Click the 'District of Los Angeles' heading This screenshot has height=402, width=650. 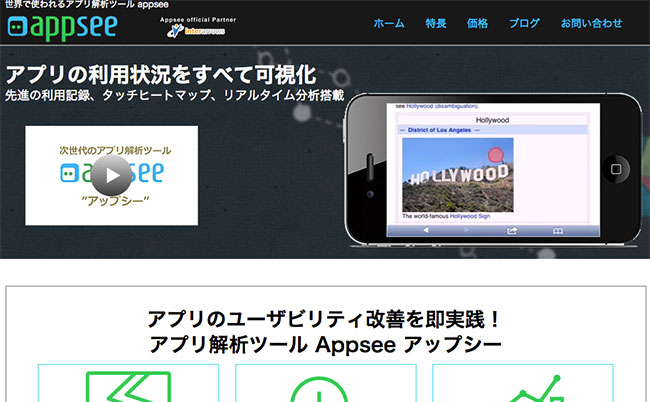pyautogui.click(x=439, y=130)
